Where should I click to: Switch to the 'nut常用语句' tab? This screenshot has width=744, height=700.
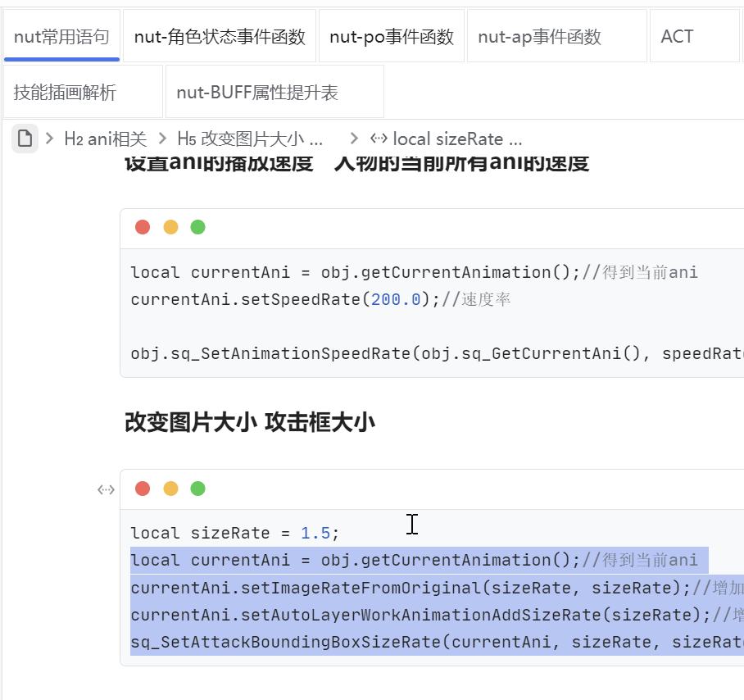[x=61, y=35]
